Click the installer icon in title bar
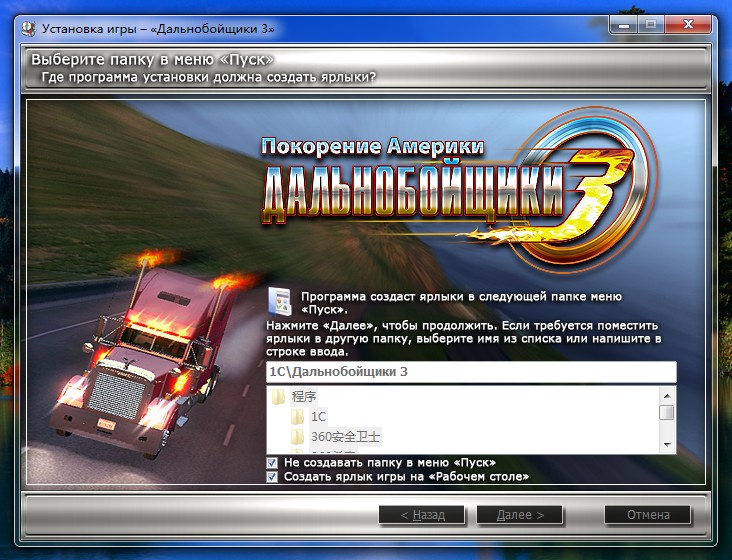Viewport: 732px width, 560px height. coord(29,29)
